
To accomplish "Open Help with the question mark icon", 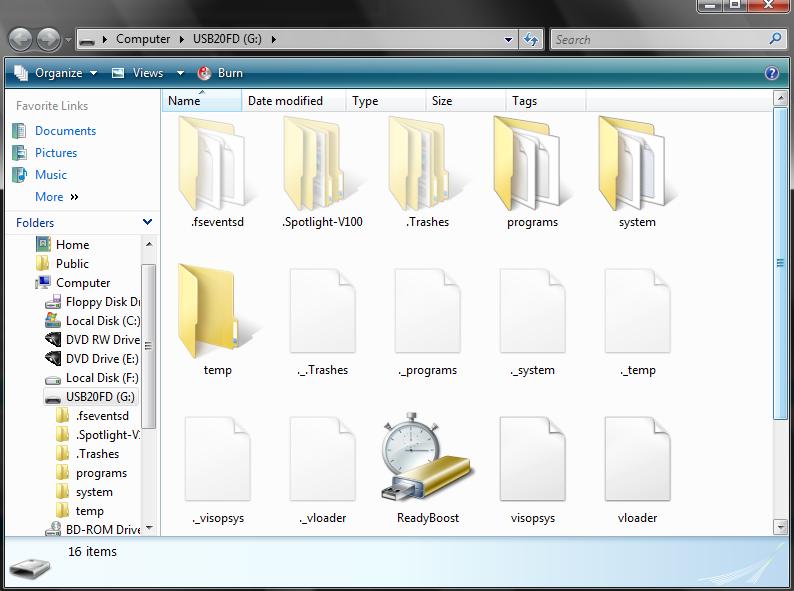I will (772, 73).
